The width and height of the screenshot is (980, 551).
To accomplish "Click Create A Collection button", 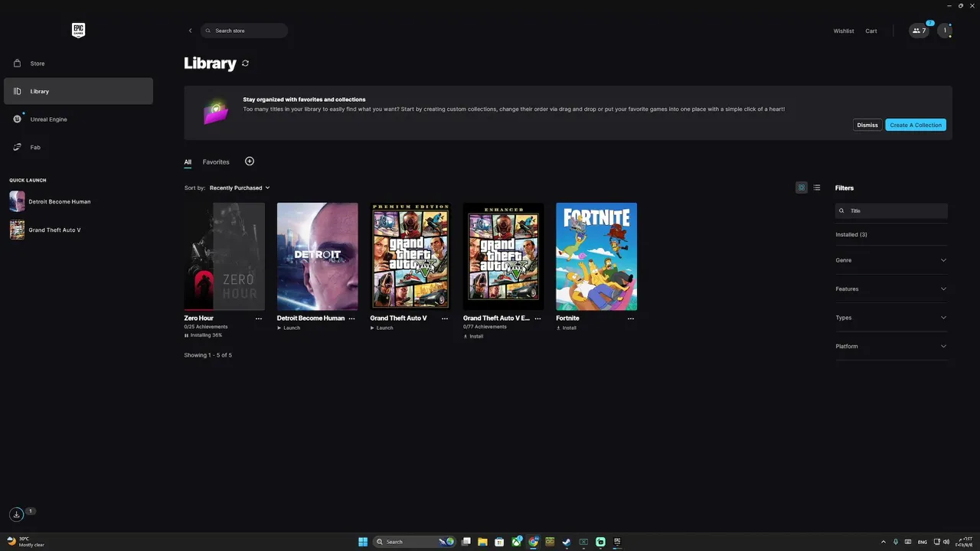I will pos(916,125).
